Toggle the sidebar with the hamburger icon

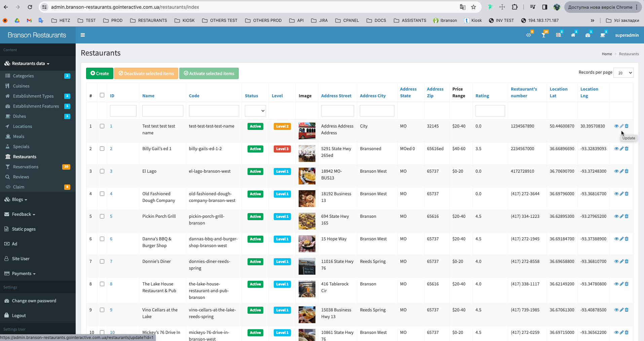[82, 35]
